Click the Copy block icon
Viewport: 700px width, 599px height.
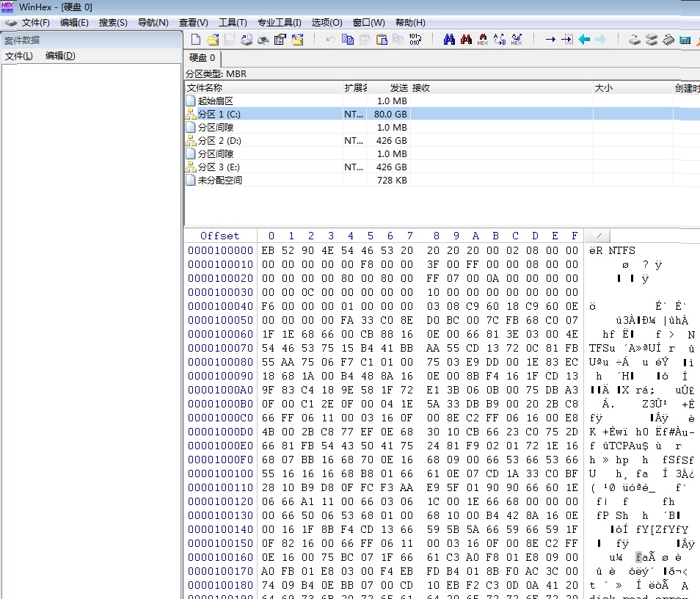pyautogui.click(x=348, y=40)
